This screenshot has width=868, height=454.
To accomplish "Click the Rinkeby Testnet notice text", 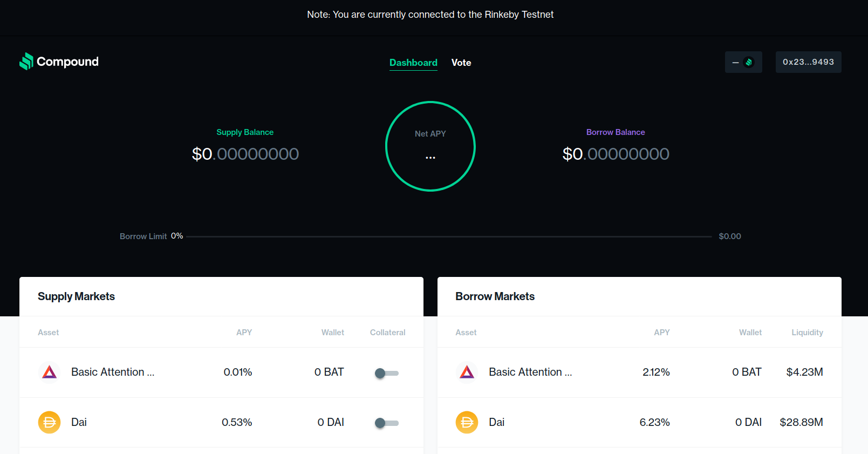I will click(430, 15).
